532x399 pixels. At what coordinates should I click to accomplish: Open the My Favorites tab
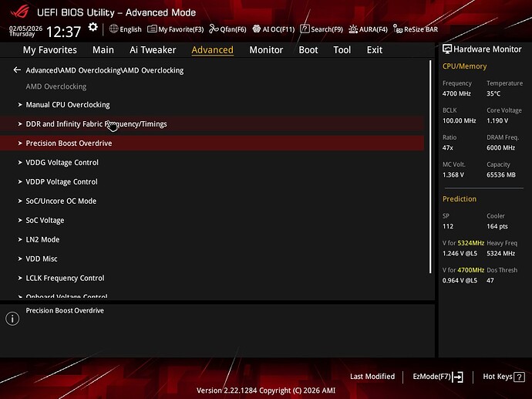[50, 50]
